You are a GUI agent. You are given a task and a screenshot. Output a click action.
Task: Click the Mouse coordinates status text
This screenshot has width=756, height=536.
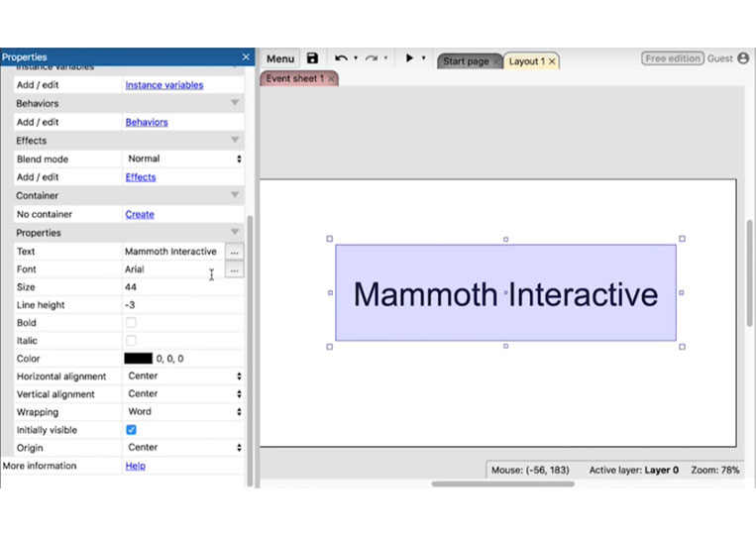(530, 470)
